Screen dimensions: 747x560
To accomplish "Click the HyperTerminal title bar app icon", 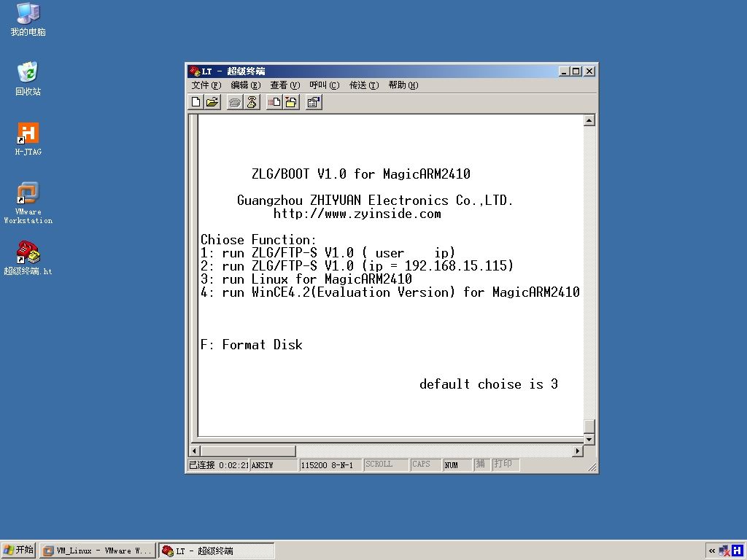I will [x=194, y=71].
